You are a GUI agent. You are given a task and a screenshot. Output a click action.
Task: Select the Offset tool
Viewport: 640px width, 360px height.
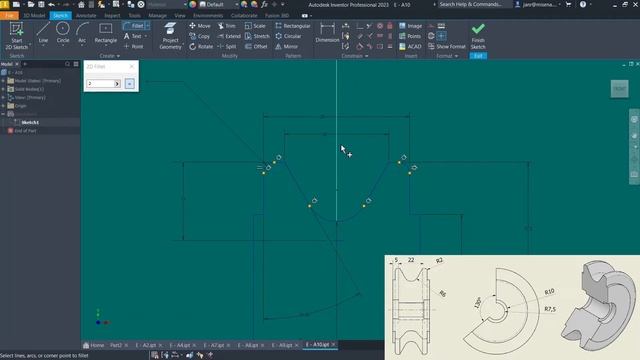click(x=256, y=47)
